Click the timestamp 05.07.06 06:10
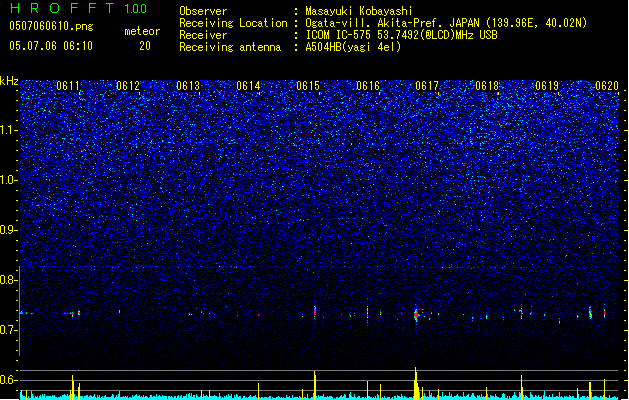The image size is (629, 400). pyautogui.click(x=51, y=46)
